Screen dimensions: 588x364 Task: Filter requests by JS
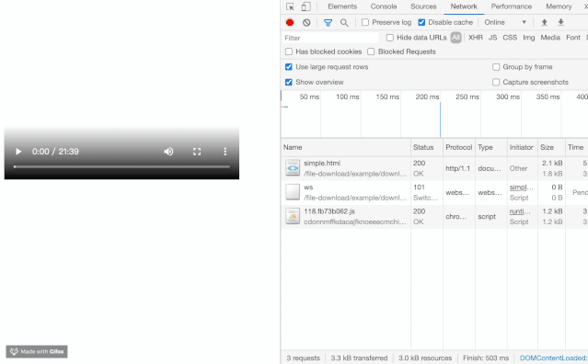(x=492, y=38)
